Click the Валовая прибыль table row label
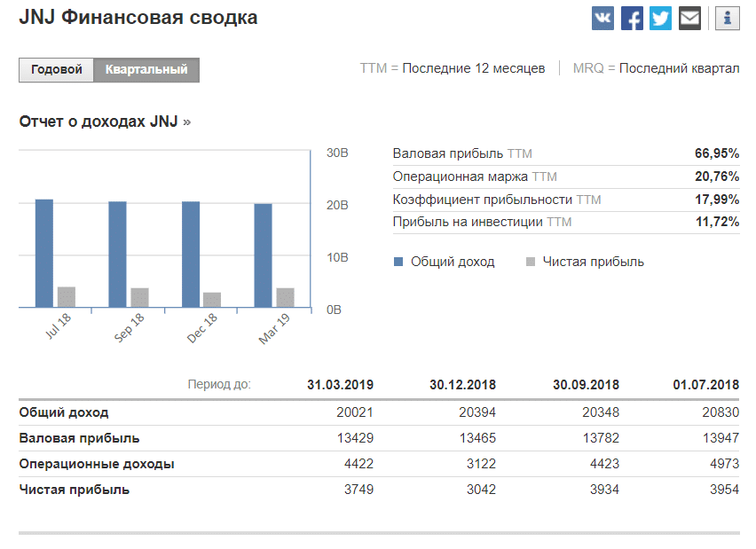The height and width of the screenshot is (549, 756). (79, 438)
